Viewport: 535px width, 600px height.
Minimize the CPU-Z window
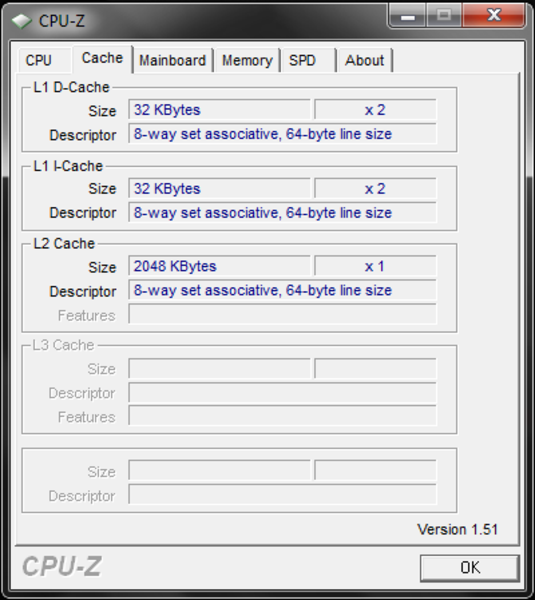(x=407, y=16)
